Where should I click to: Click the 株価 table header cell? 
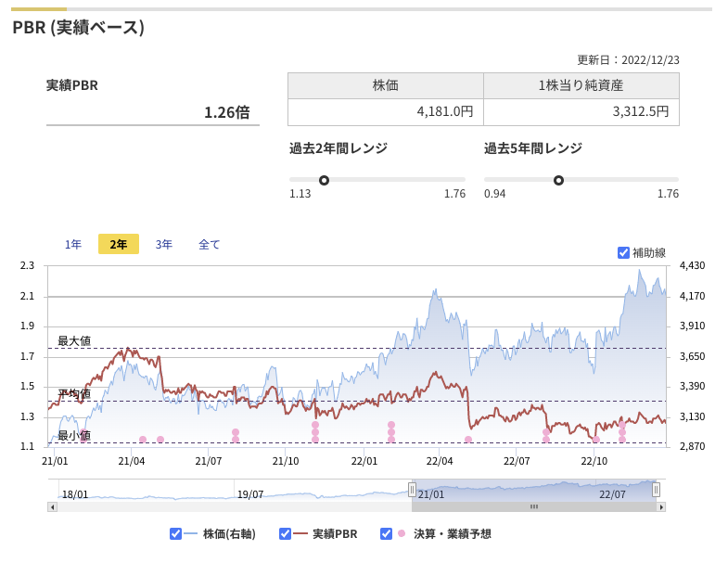[386, 85]
